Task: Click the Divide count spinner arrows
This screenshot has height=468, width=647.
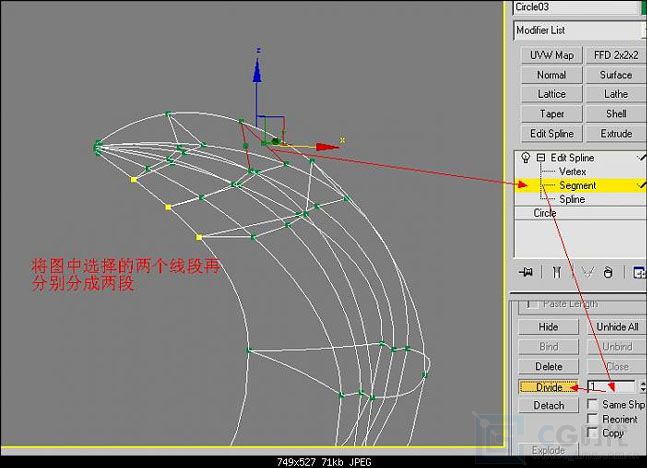Action: pyautogui.click(x=642, y=387)
